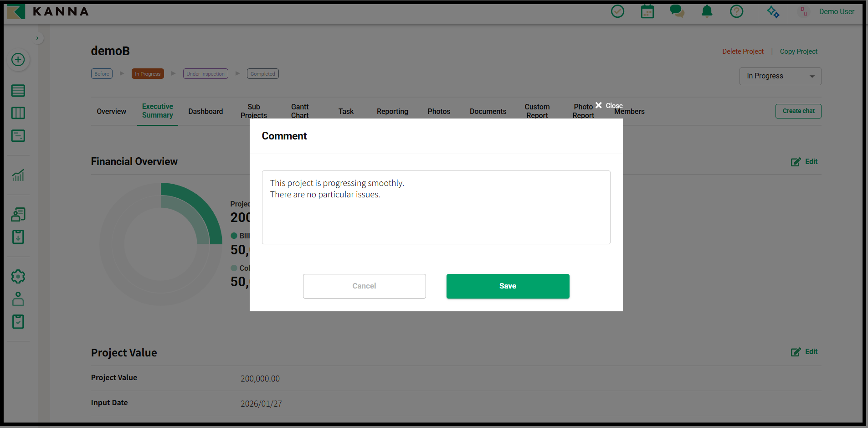Viewport: 868px width, 428px height.
Task: Open the chat bubbles icon in header
Action: [677, 11]
